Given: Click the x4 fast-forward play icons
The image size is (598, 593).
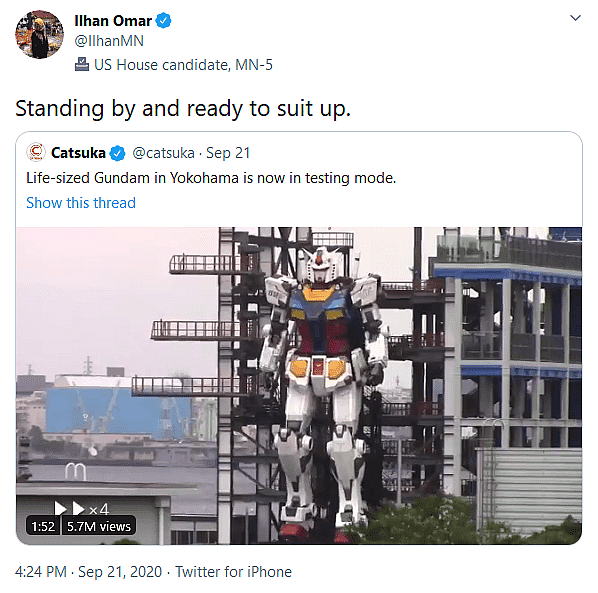Looking at the screenshot, I should [x=81, y=509].
